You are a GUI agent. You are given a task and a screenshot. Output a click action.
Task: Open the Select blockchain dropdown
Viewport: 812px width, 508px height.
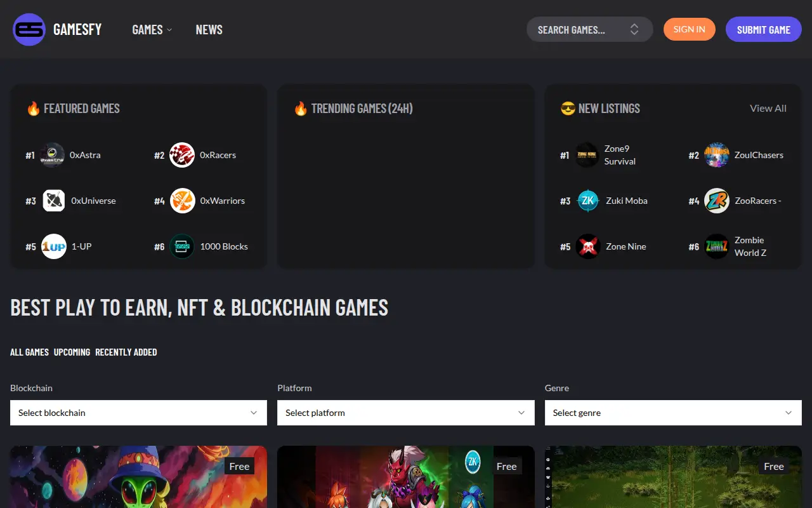(138, 413)
